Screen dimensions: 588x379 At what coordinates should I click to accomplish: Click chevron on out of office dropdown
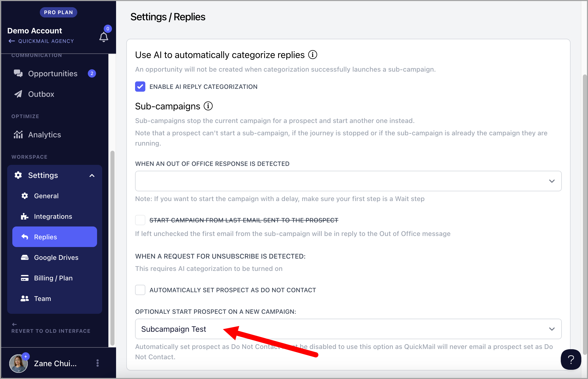coord(552,181)
